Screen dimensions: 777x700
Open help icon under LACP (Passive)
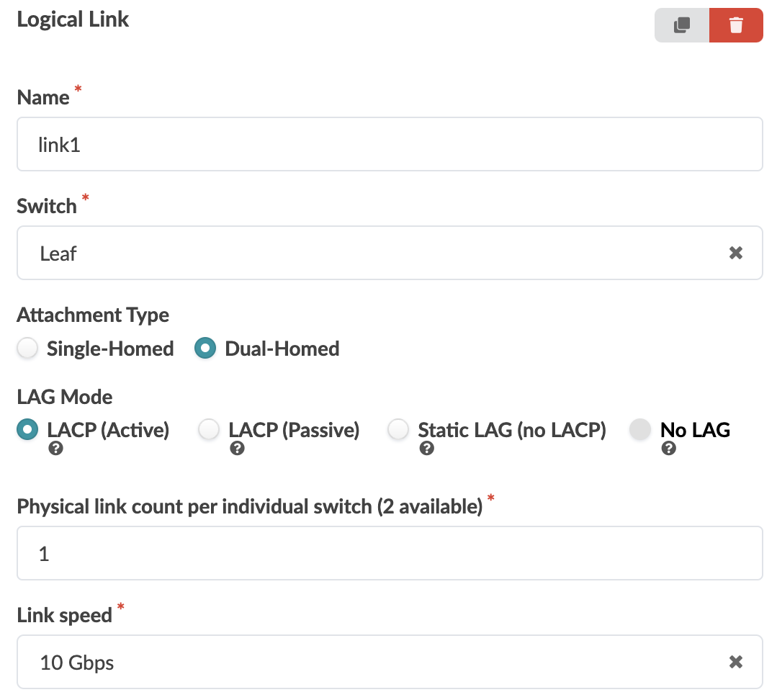tap(237, 449)
